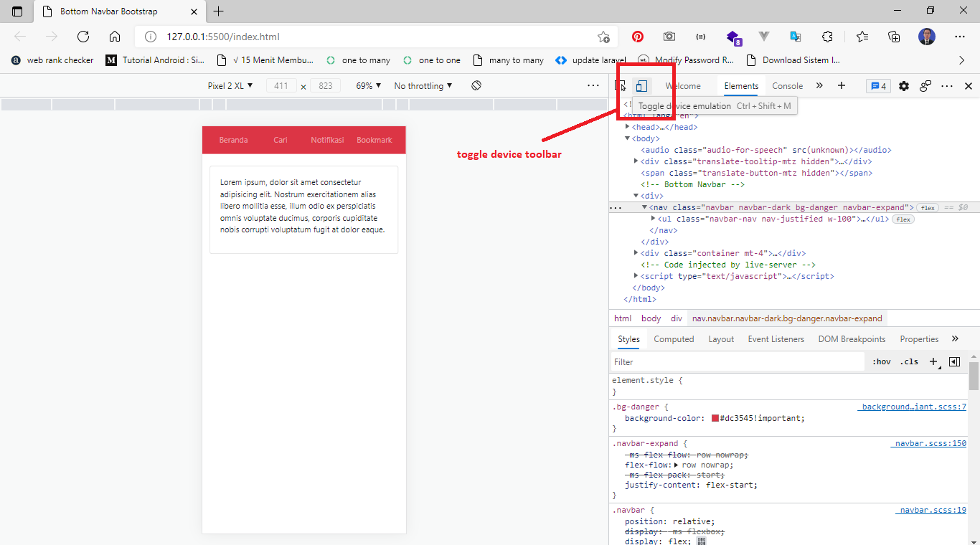This screenshot has width=980, height=545.
Task: Click the Pinterest extension icon
Action: coord(638,37)
